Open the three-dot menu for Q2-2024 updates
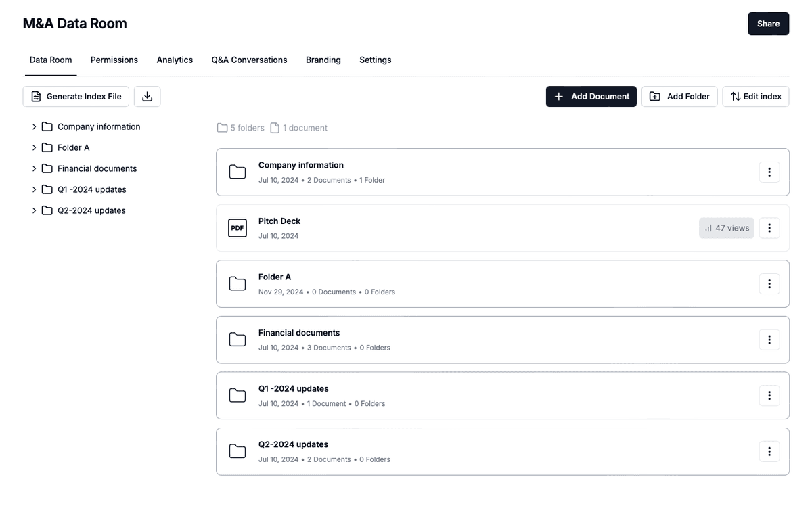This screenshot has width=812, height=506. 769,451
